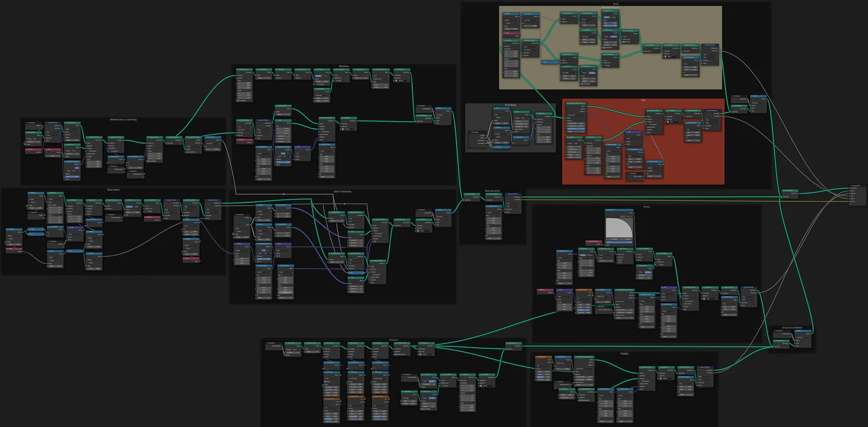This screenshot has height=427, width=868.
Task: Select the Roof Base frame label
Action: click(x=510, y=105)
